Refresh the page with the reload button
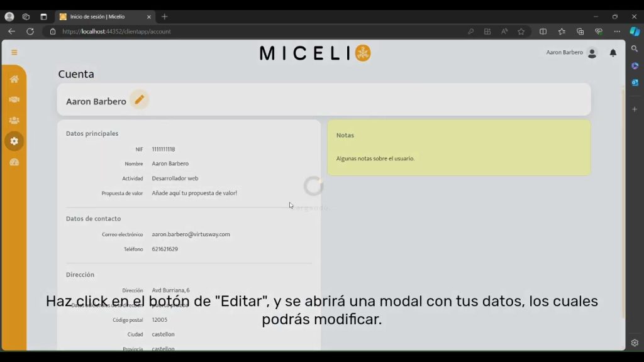The width and height of the screenshot is (644, 362). (30, 31)
